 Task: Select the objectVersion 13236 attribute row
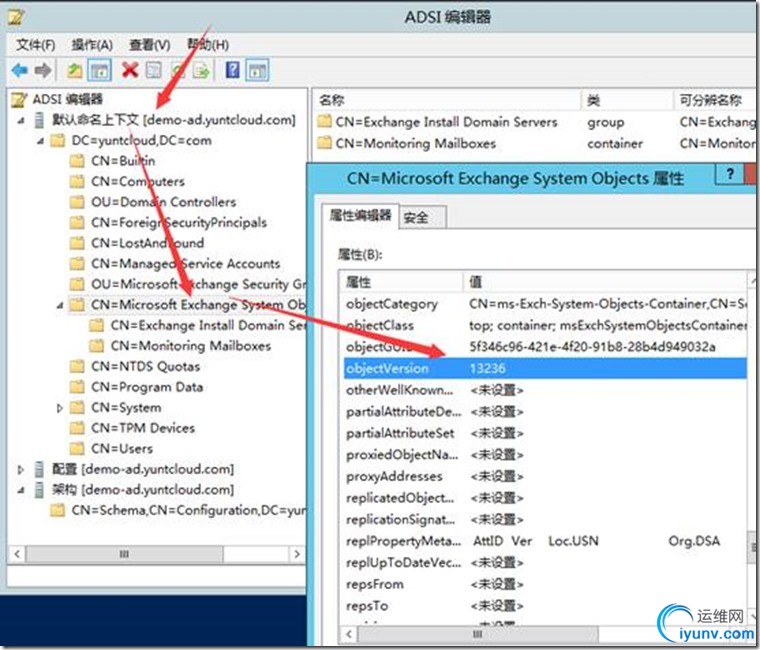pyautogui.click(x=545, y=368)
